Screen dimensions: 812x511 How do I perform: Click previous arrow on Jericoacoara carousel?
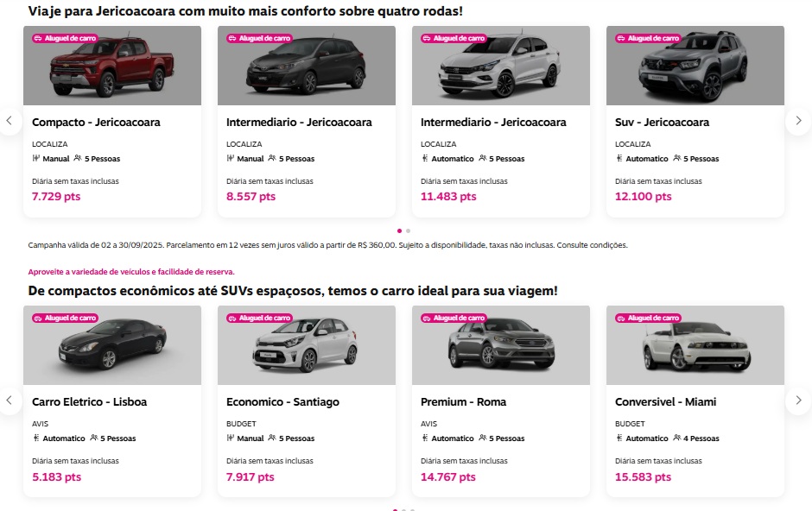point(9,121)
